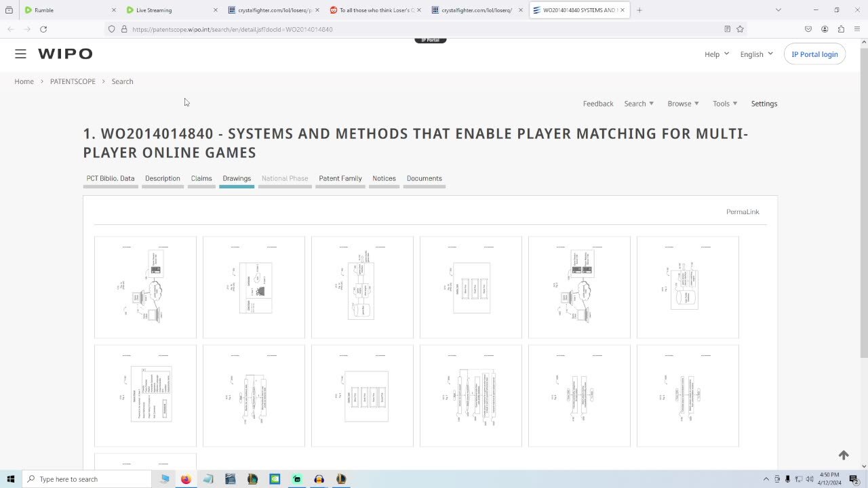Open the second drawing thumbnail in the first row

click(x=254, y=287)
